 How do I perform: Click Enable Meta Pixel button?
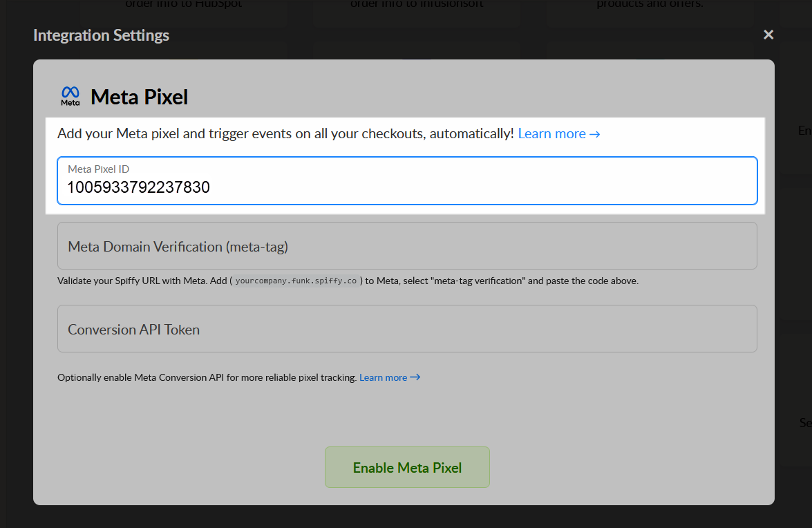407,467
